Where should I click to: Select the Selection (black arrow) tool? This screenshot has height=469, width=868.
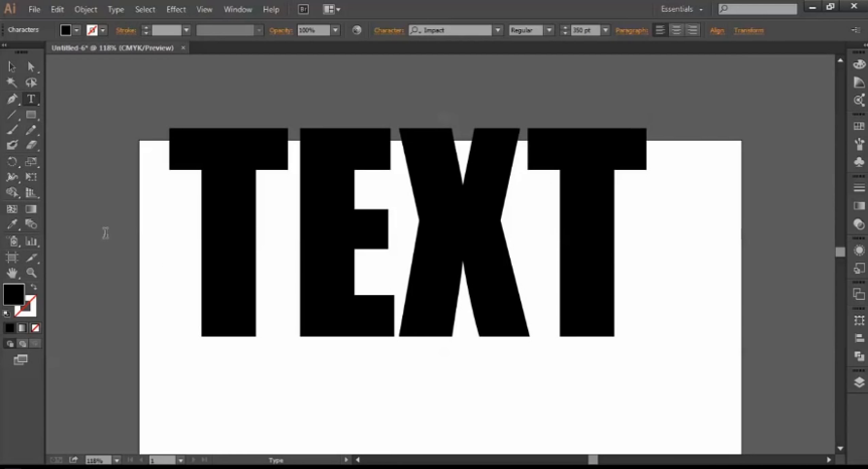12,67
